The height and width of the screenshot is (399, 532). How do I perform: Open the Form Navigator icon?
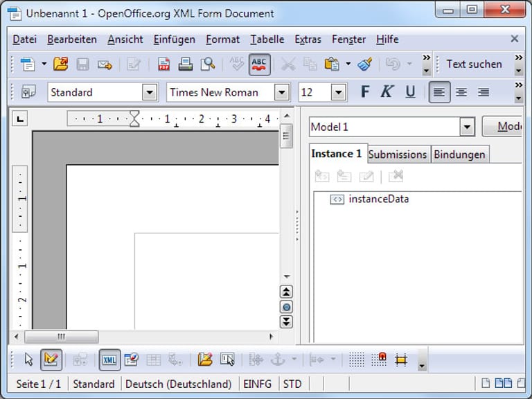click(132, 360)
